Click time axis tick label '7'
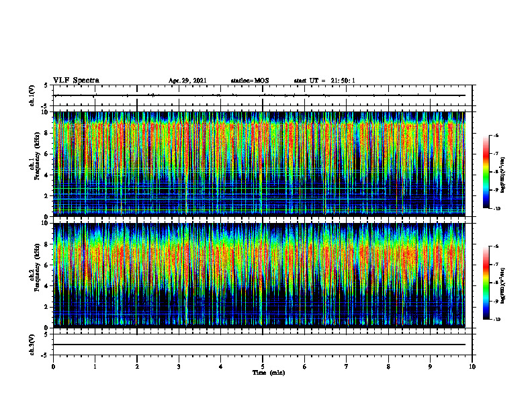 [347, 367]
